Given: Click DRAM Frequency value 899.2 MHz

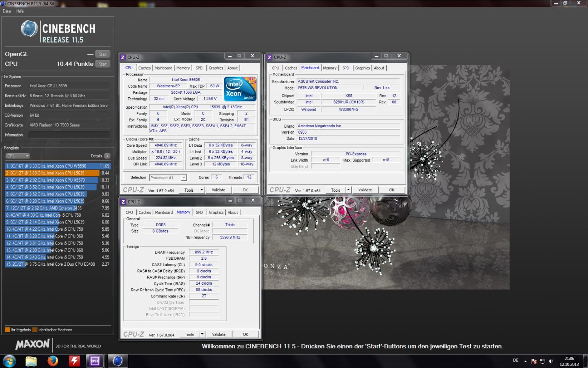Looking at the screenshot, I should point(204,252).
